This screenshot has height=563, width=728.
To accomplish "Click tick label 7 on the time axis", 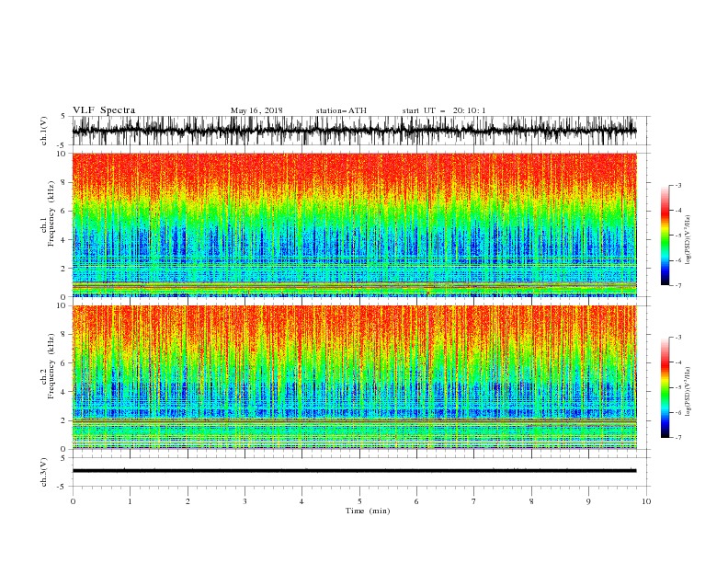I will point(474,501).
